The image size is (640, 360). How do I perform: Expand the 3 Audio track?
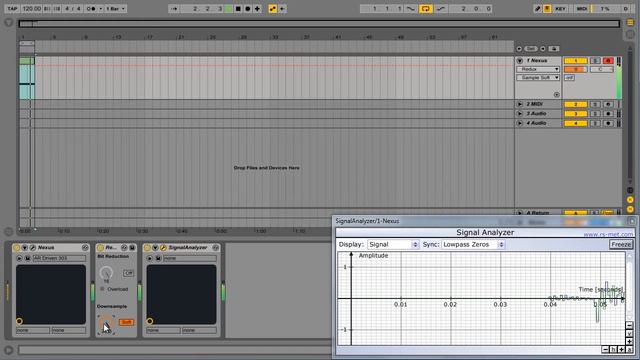(x=520, y=114)
